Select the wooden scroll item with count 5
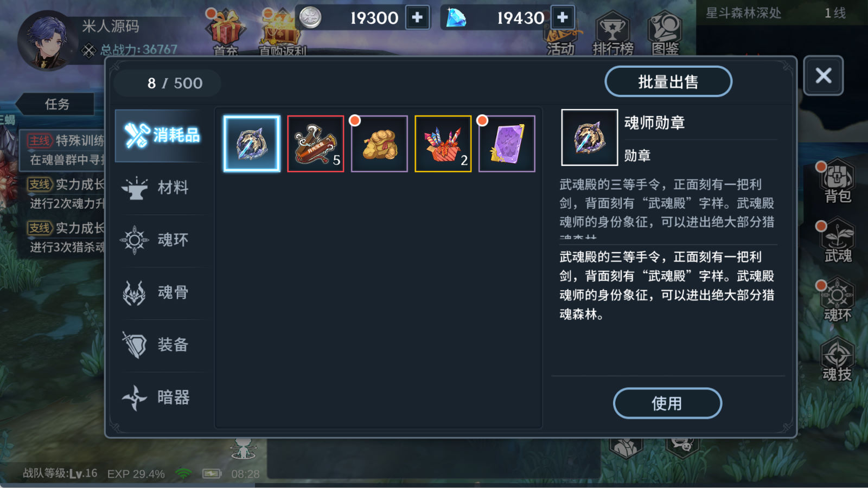This screenshot has height=488, width=868. coord(316,144)
